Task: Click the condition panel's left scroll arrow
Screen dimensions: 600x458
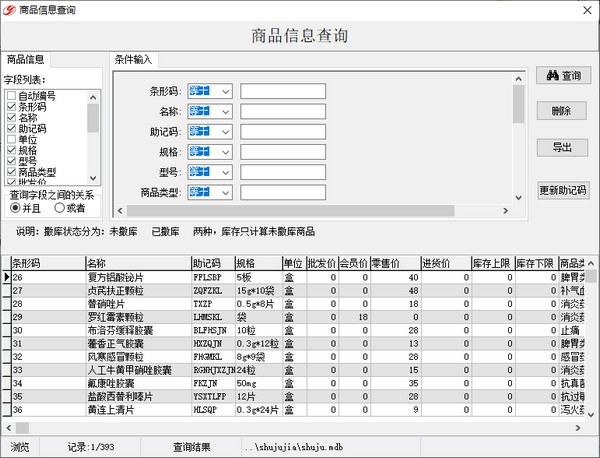Action: click(x=118, y=211)
